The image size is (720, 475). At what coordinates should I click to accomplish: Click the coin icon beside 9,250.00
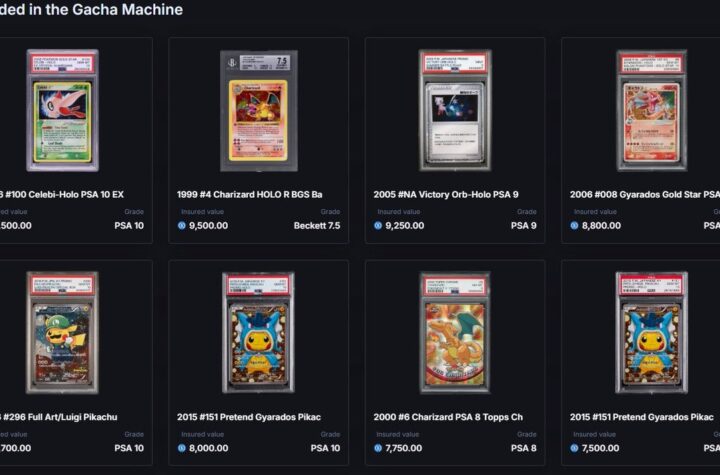[378, 226]
